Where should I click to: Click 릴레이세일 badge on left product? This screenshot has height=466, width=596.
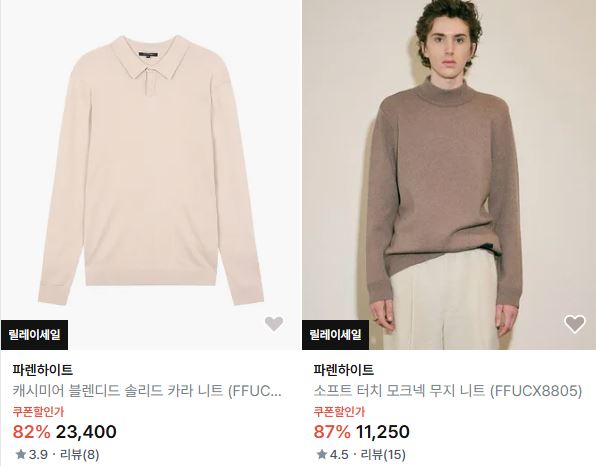35,335
